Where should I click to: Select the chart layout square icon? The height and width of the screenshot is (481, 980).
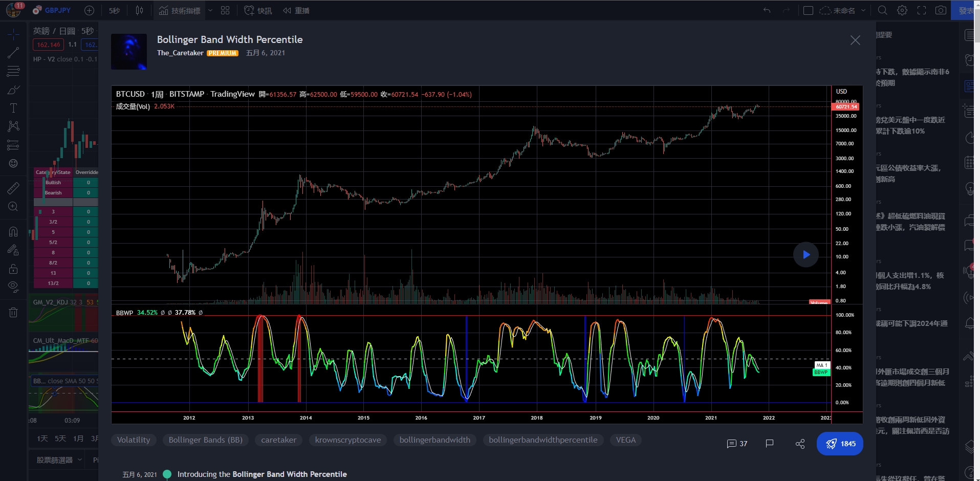pos(808,10)
